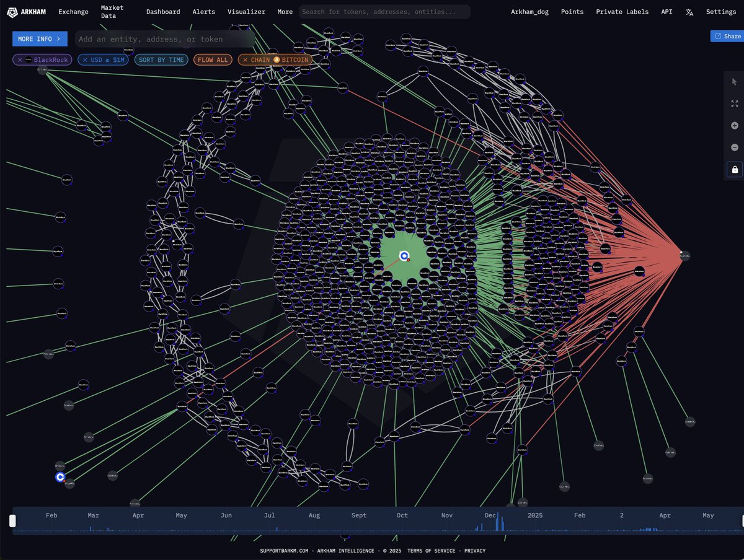Select the cursor/select tool in the sidebar

point(734,81)
